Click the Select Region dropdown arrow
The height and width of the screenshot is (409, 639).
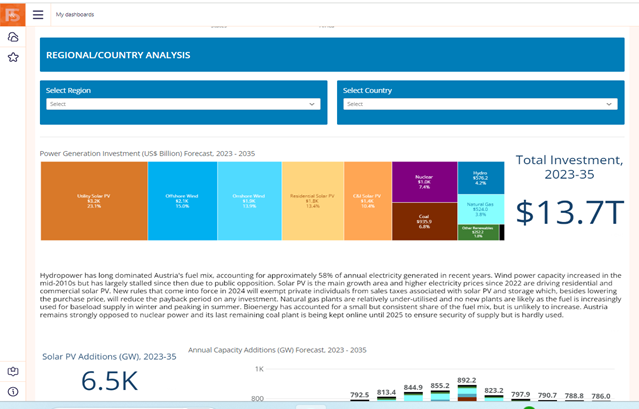[x=312, y=104]
